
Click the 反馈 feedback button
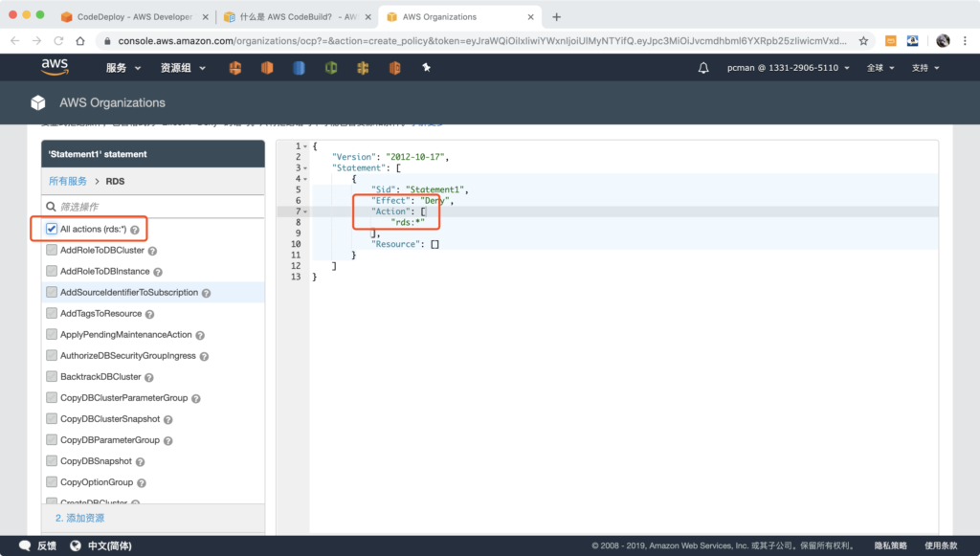click(x=38, y=545)
